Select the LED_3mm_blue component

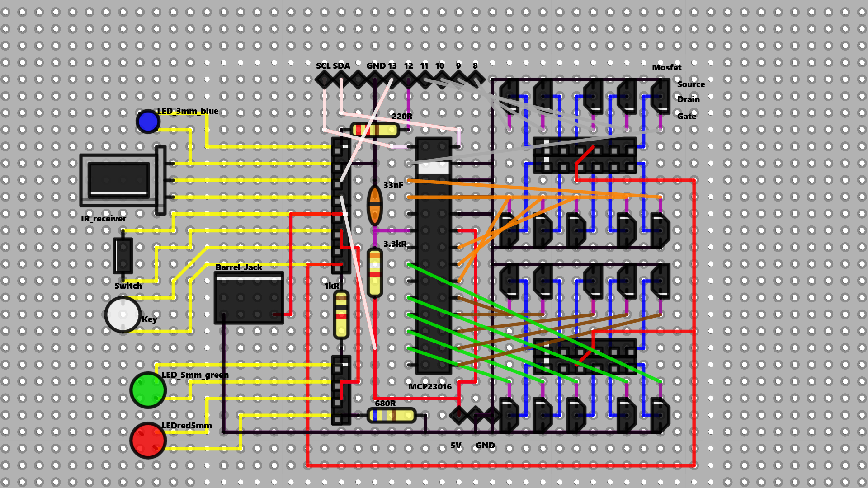pos(147,122)
